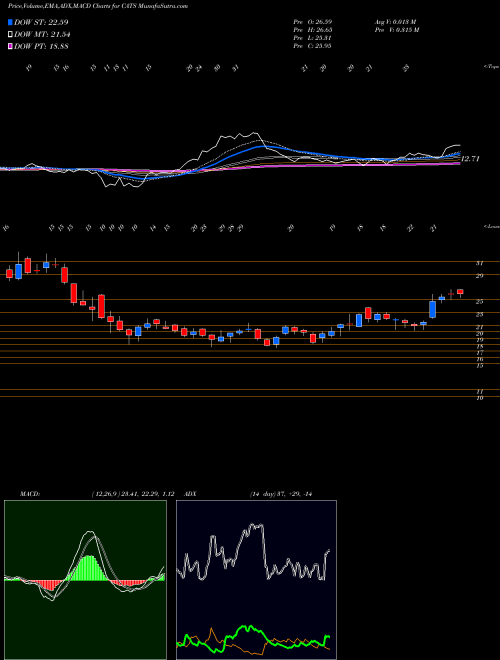Screen dimensions: 500x660
Task: Click the tall blue candlestick rising to 25
Action: (432, 309)
